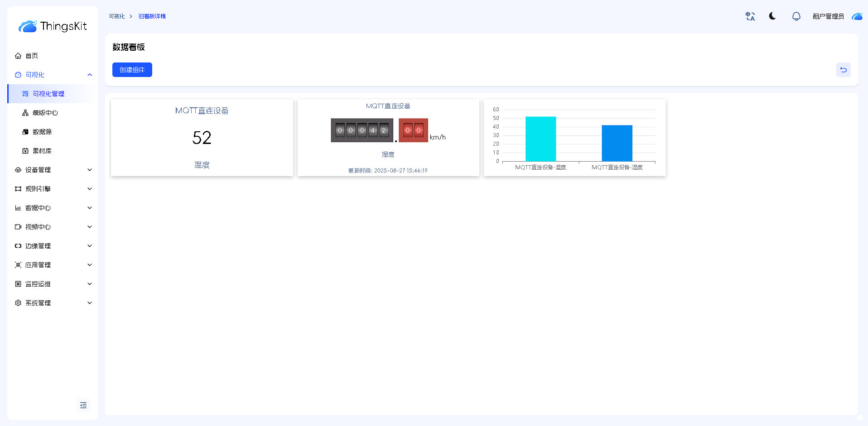868x426 pixels.
Task: Click the user avatar cloud icon
Action: 857,16
